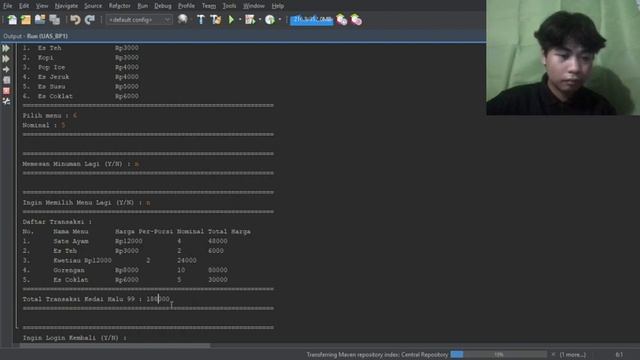The width and height of the screenshot is (640, 360).
Task: Click the Open Project toolbar icon
Action: click(x=40, y=19)
